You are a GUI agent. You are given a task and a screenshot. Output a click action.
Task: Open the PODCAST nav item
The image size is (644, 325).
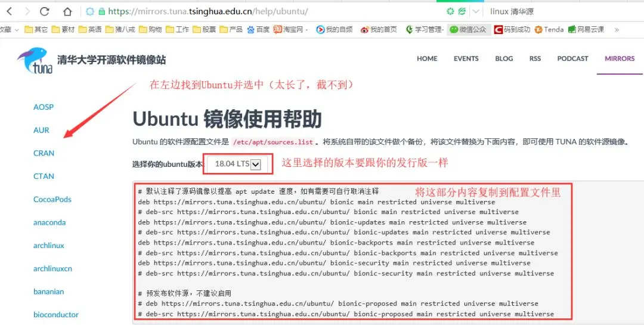pyautogui.click(x=572, y=59)
